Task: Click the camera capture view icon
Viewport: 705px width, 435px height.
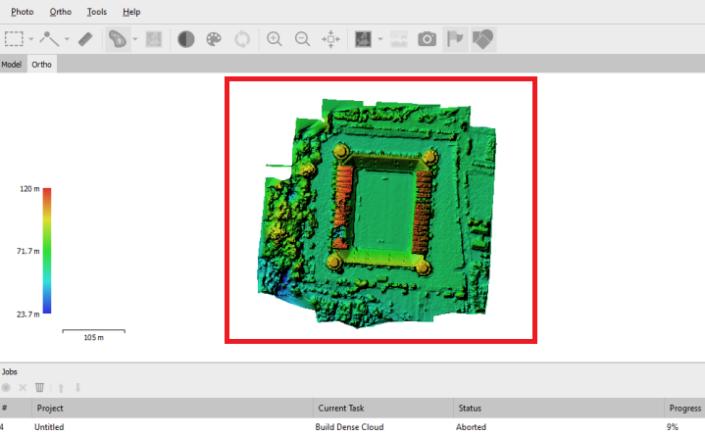Action: click(x=427, y=39)
